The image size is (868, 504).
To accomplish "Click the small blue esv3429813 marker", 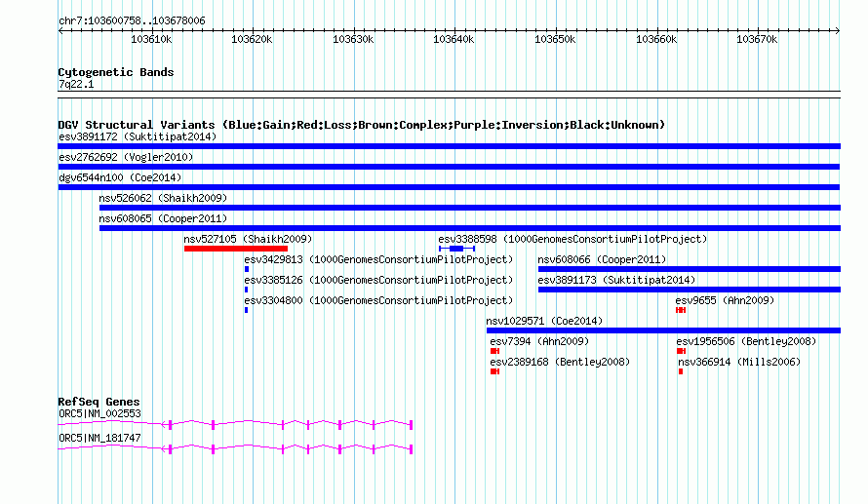I will 247,269.
